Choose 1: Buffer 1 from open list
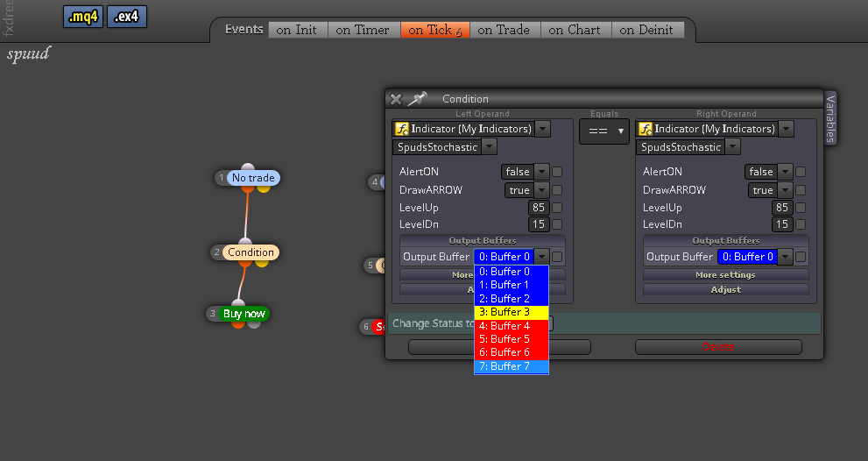 click(x=512, y=285)
